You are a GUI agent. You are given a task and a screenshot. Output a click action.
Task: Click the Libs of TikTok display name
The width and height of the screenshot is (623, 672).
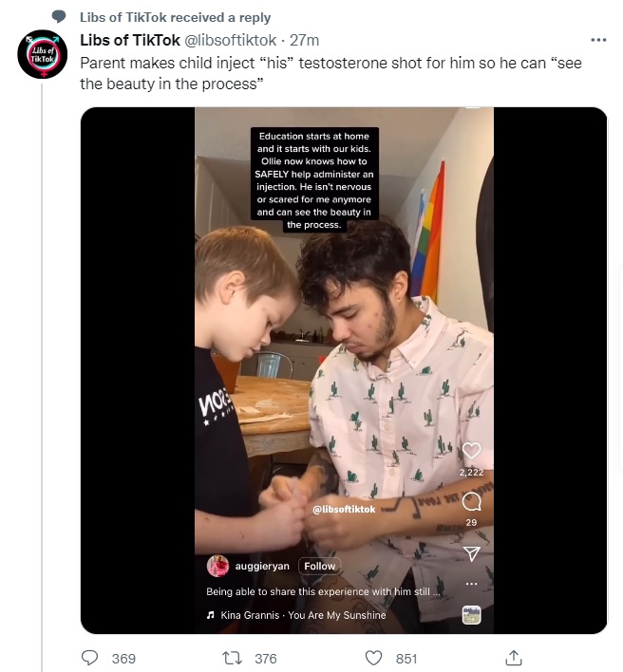click(x=130, y=40)
